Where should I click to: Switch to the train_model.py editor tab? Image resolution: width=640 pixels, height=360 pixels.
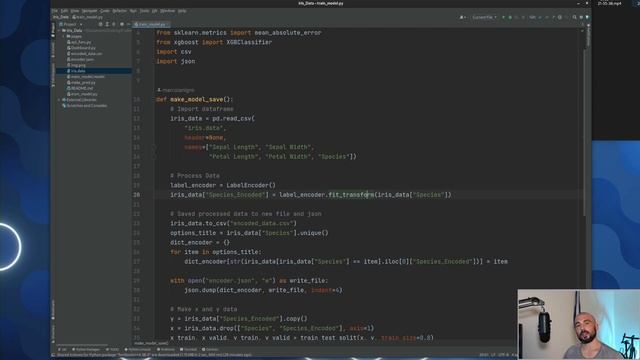pos(151,24)
